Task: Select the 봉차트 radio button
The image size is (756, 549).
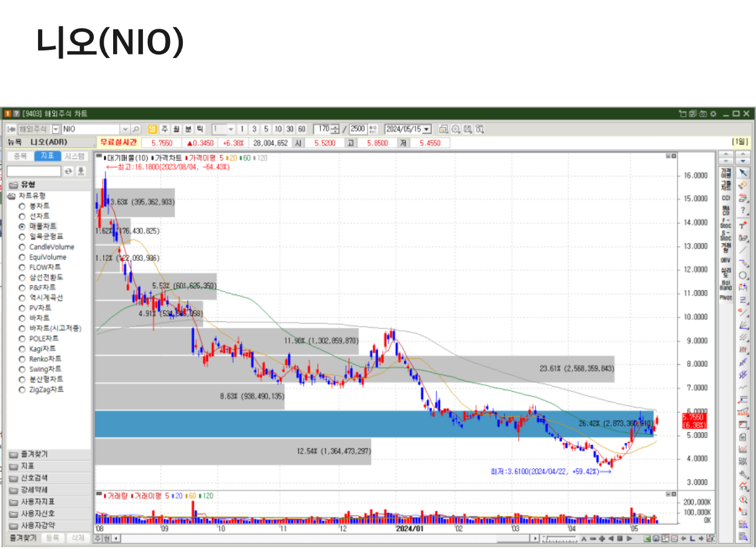Action: click(22, 206)
